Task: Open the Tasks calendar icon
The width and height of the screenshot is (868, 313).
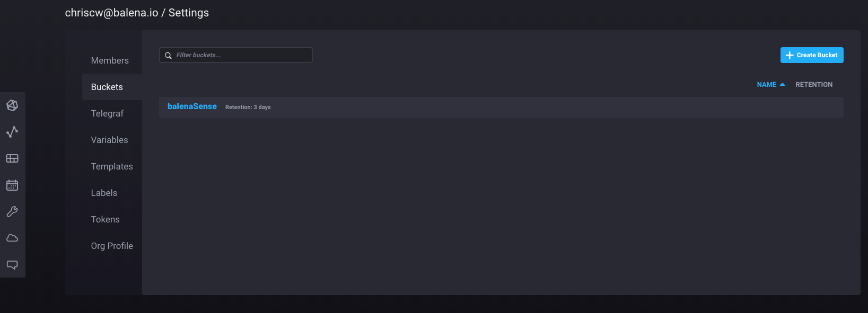Action: 12,185
